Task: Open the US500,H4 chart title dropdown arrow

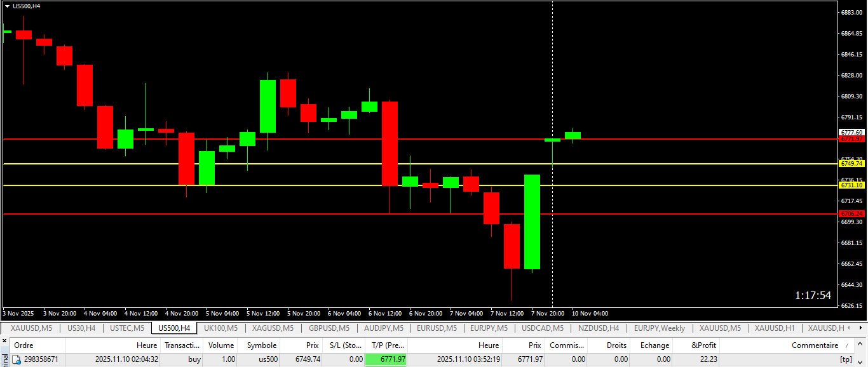Action: pyautogui.click(x=7, y=6)
